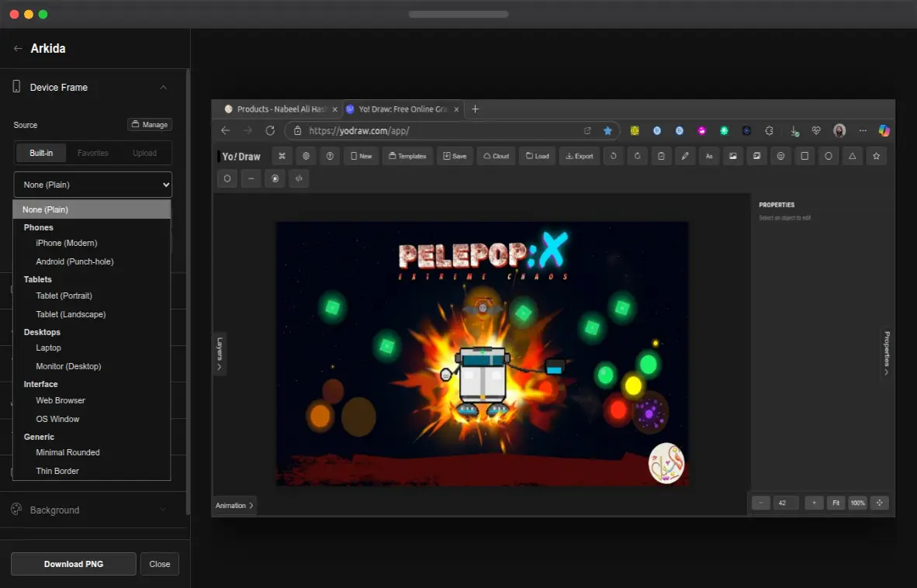Viewport: 917px width, 588px height.
Task: Choose Thin Border frame option
Action: 92,471
